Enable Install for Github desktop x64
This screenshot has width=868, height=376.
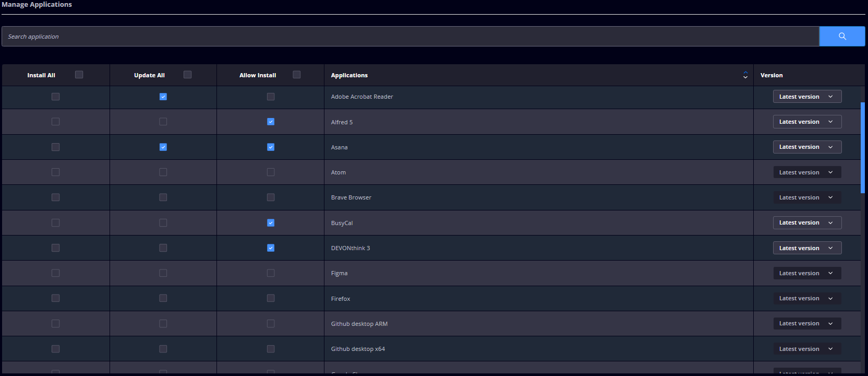point(56,349)
